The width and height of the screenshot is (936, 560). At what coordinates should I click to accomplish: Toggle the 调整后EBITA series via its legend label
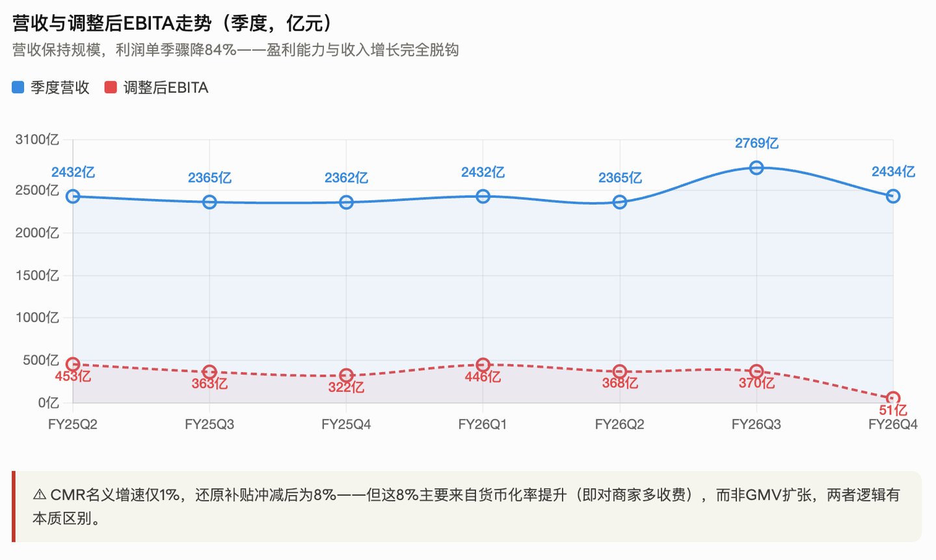pyautogui.click(x=166, y=88)
